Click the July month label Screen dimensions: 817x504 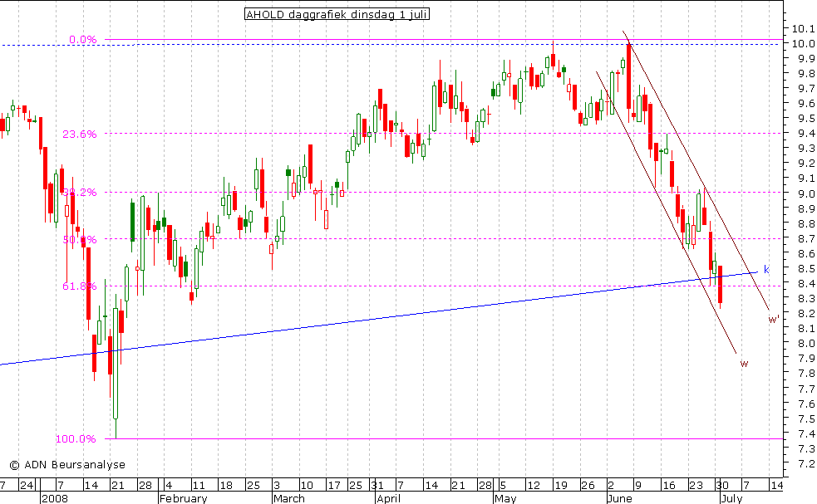pos(731,498)
